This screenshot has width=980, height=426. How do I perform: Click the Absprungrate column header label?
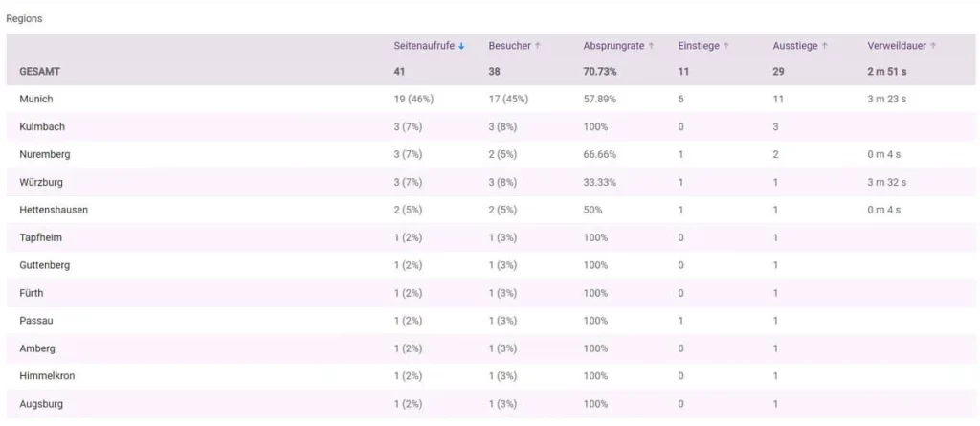tap(613, 46)
